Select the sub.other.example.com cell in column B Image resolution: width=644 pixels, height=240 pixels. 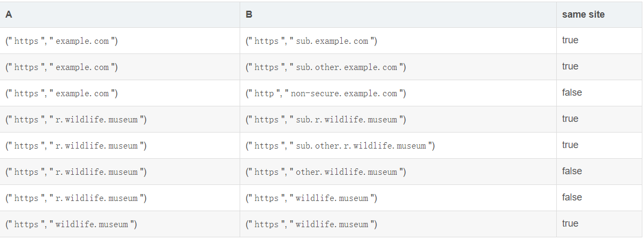point(326,67)
